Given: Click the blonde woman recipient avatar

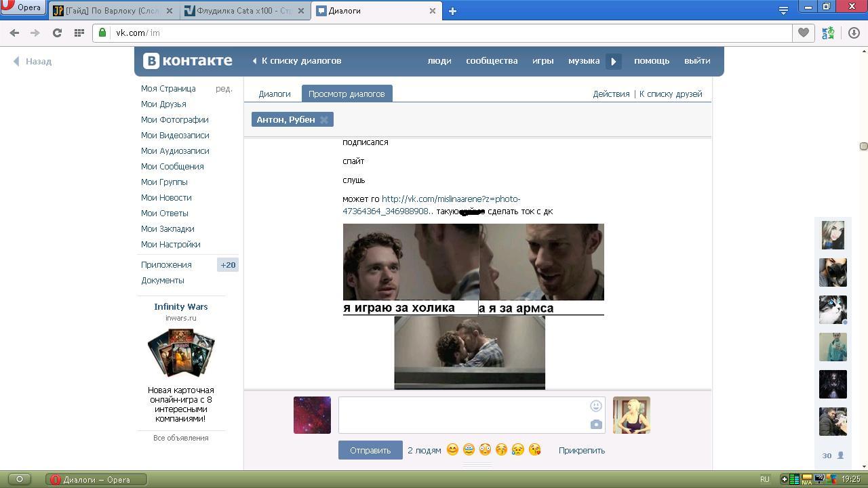Looking at the screenshot, I should tap(631, 415).
